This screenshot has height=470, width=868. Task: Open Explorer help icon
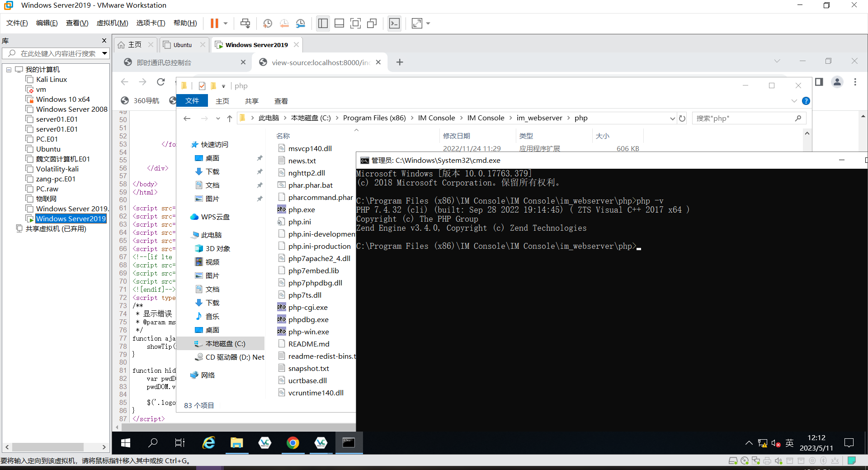pos(806,101)
